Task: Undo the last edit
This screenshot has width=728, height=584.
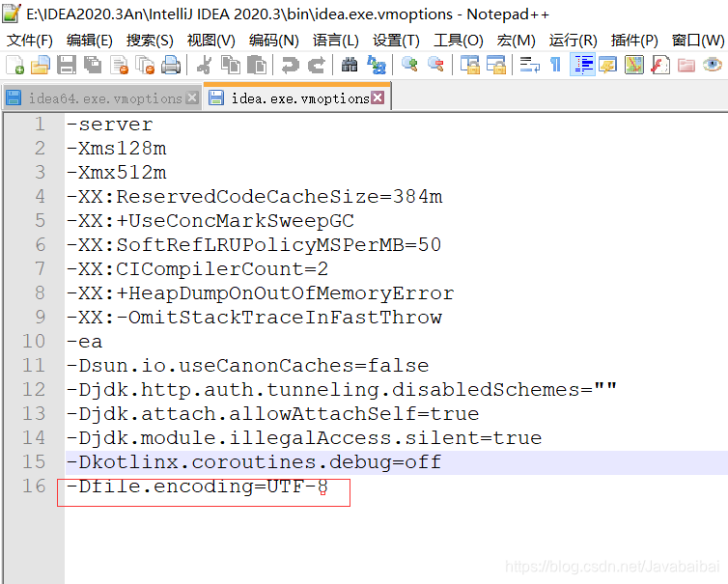Action: coord(291,65)
